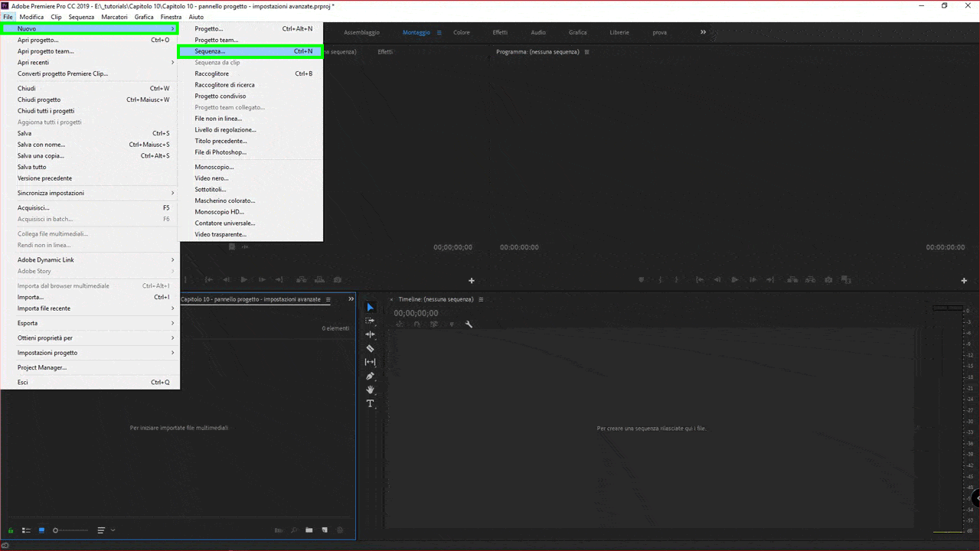Screen dimensions: 980x551
Task: Select the Slip tool
Action: pyautogui.click(x=370, y=361)
